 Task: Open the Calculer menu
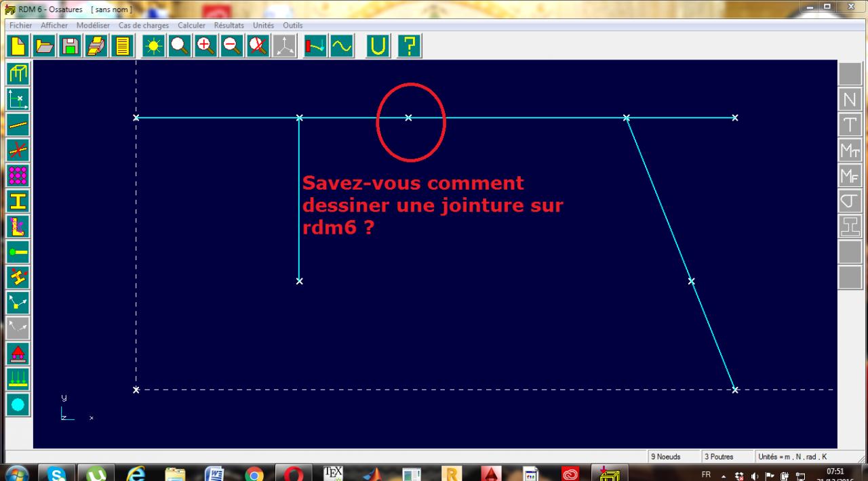[x=192, y=25]
